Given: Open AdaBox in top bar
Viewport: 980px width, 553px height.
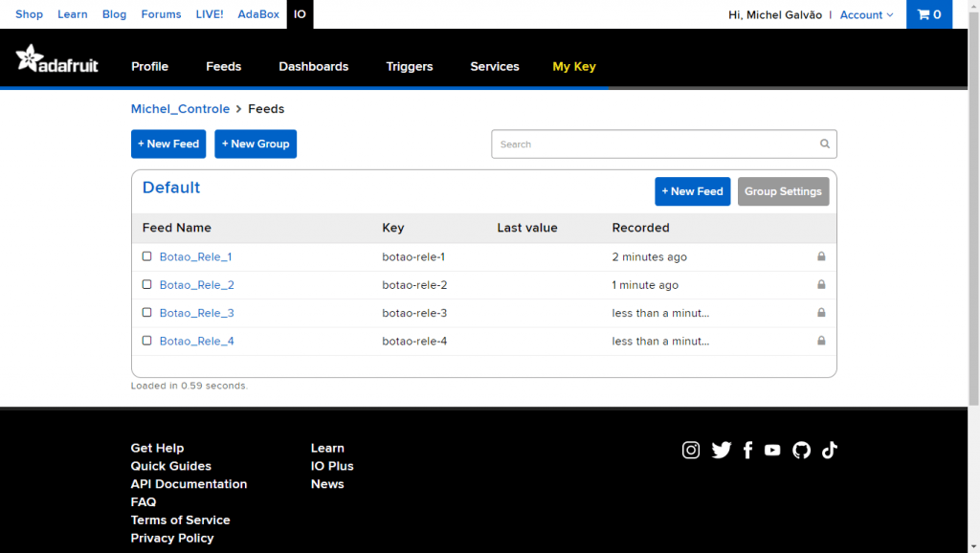Looking at the screenshot, I should (258, 13).
